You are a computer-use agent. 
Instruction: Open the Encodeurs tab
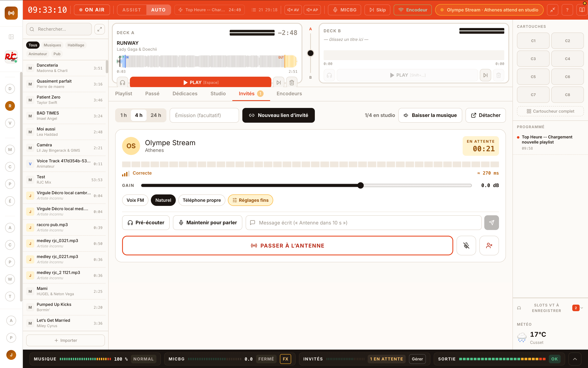tap(289, 94)
